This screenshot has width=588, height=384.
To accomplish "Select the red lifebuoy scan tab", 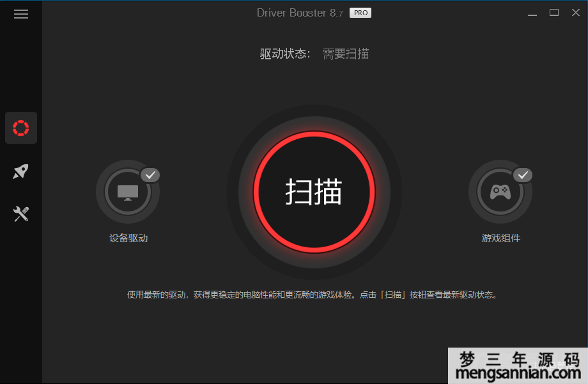I will (x=21, y=128).
